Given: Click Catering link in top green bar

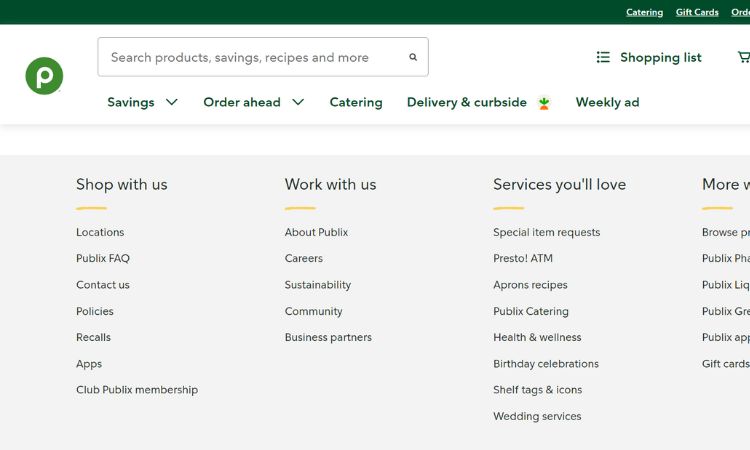Looking at the screenshot, I should pyautogui.click(x=644, y=12).
